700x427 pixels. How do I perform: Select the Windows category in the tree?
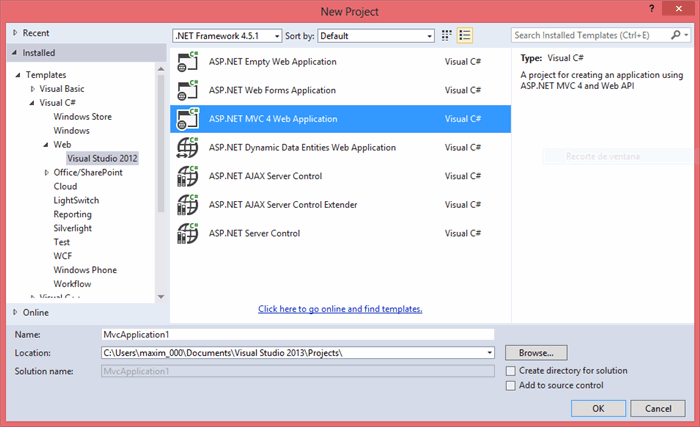71,130
